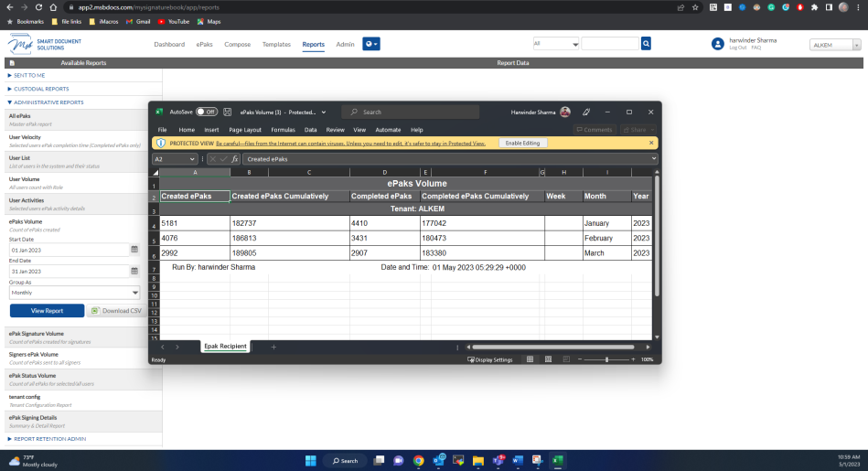Open the Insert ribbon tab
This screenshot has height=471, width=868.
[x=211, y=130]
